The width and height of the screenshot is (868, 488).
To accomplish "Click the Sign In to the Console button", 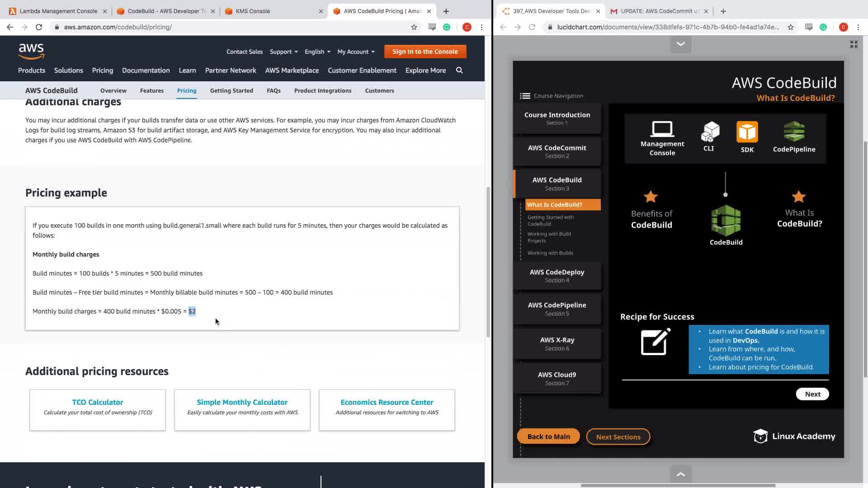I will pos(425,52).
